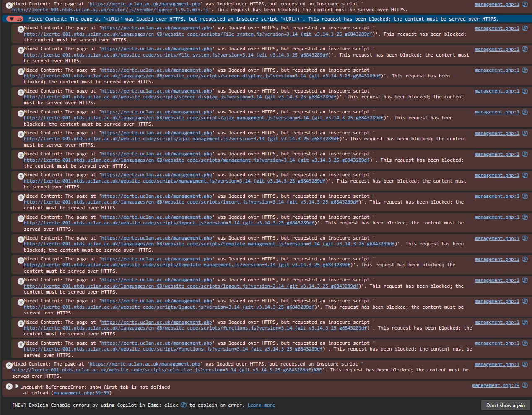Open the languages/en-GB logout.js script URL

pyautogui.click(x=191, y=286)
